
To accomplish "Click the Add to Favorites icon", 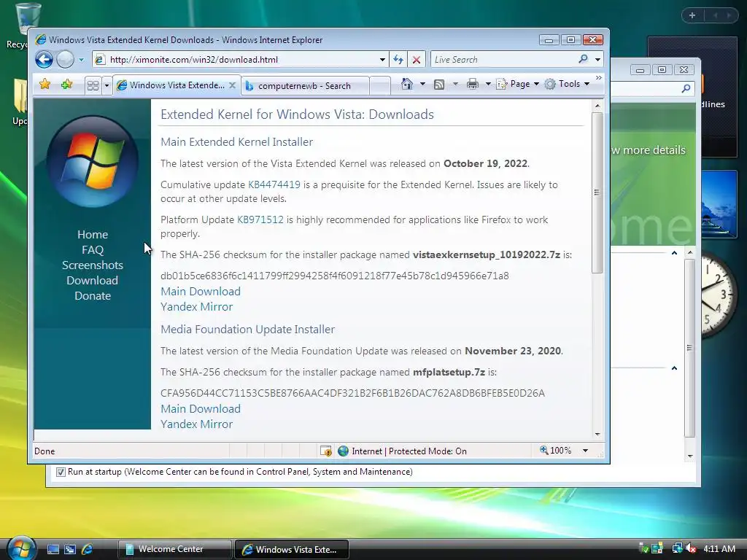I will tap(66, 85).
